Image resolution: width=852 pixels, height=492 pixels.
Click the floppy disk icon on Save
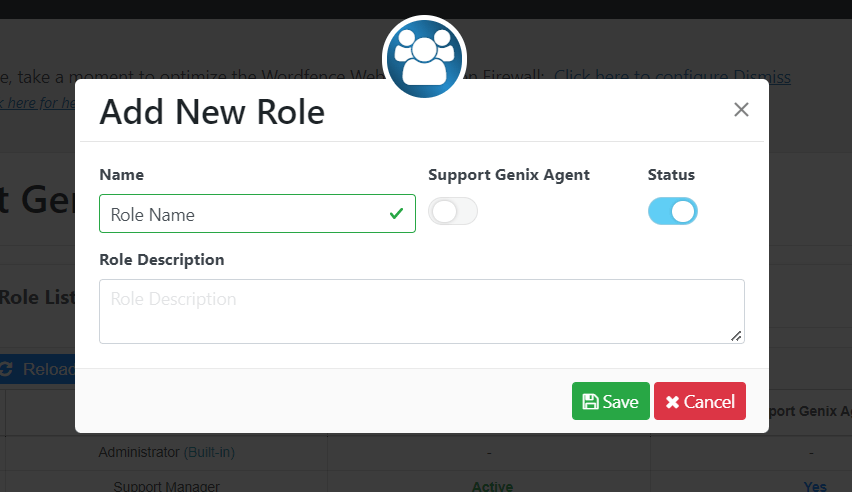pos(590,402)
